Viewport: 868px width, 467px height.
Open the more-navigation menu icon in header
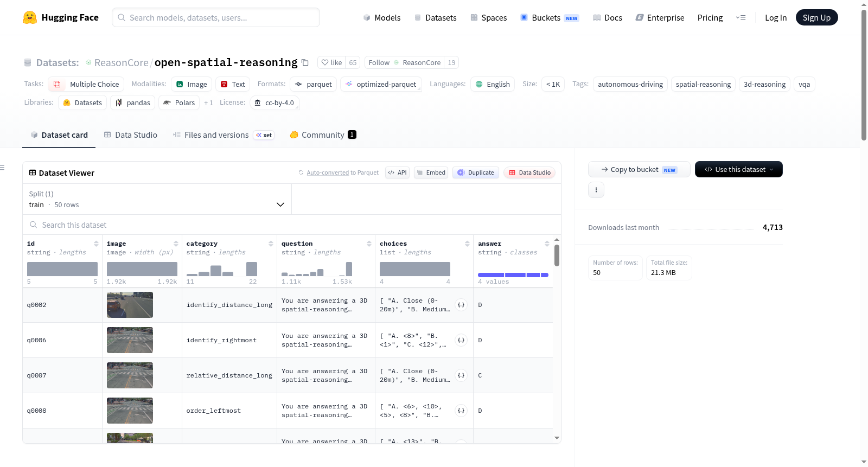click(x=741, y=17)
